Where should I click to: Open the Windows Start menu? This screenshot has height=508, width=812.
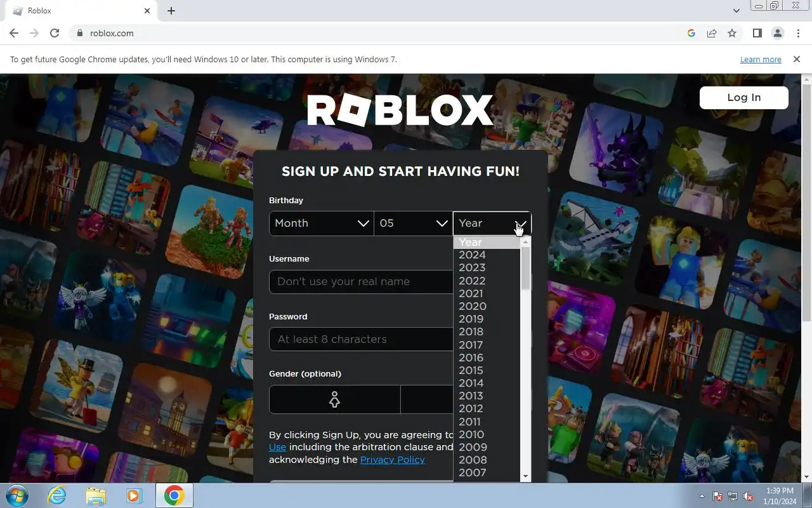pos(17,495)
